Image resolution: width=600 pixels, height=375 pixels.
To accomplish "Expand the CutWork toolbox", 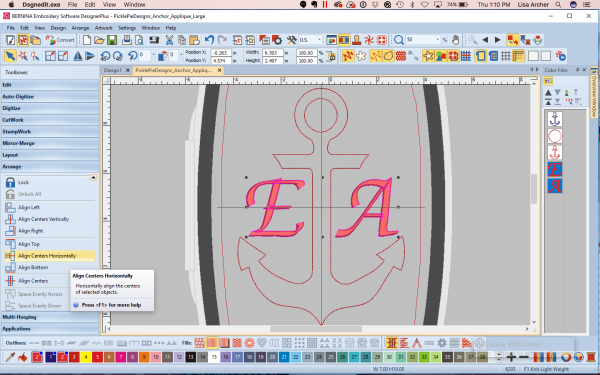I will pos(50,120).
